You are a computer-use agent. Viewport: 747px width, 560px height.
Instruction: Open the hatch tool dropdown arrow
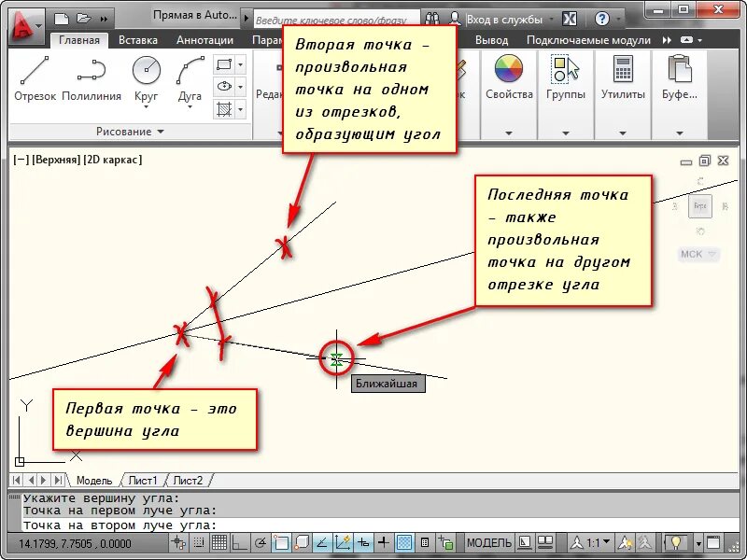pyautogui.click(x=241, y=109)
